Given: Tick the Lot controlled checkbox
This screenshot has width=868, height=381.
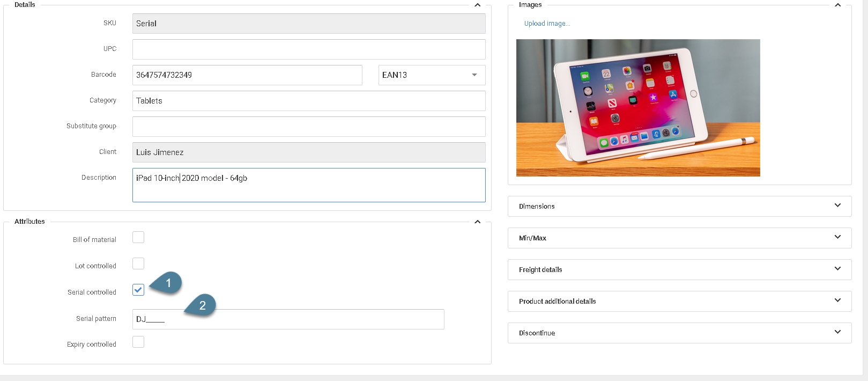Looking at the screenshot, I should (x=138, y=263).
